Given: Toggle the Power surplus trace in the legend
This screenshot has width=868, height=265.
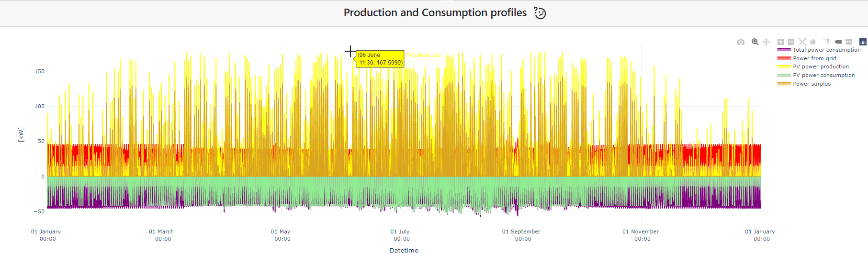Looking at the screenshot, I should click(804, 84).
